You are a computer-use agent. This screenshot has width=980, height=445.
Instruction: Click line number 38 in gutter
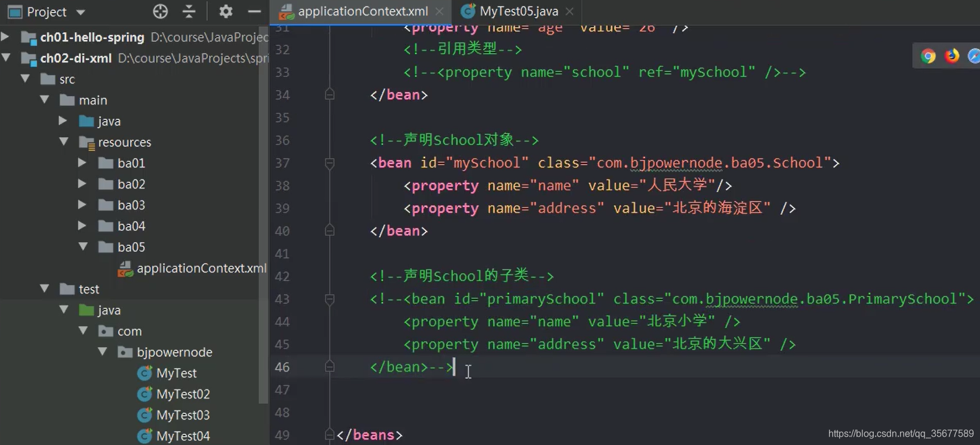tap(282, 186)
